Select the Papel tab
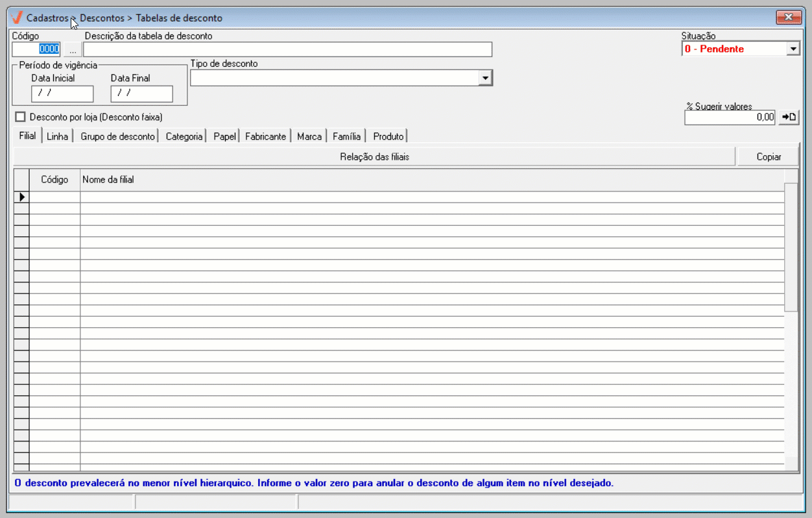 click(224, 136)
